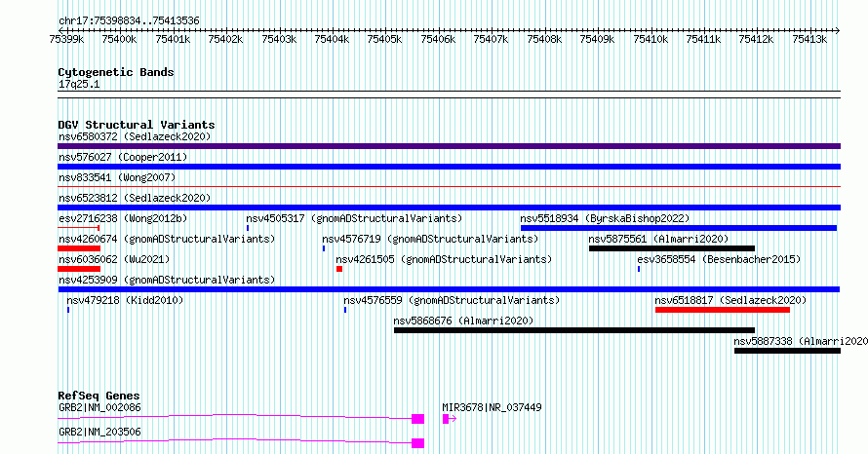Image resolution: width=868 pixels, height=454 pixels.
Task: Open the nsv6036062 (Wu2021) variant label
Action: [x=114, y=259]
